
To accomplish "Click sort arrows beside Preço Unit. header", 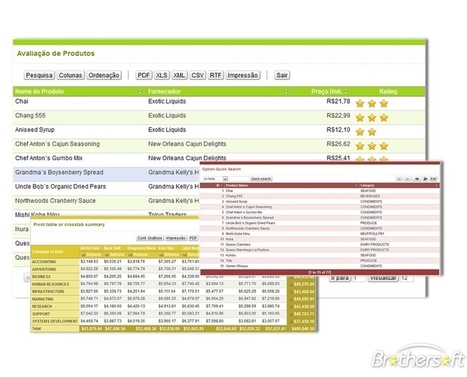I will [346, 91].
